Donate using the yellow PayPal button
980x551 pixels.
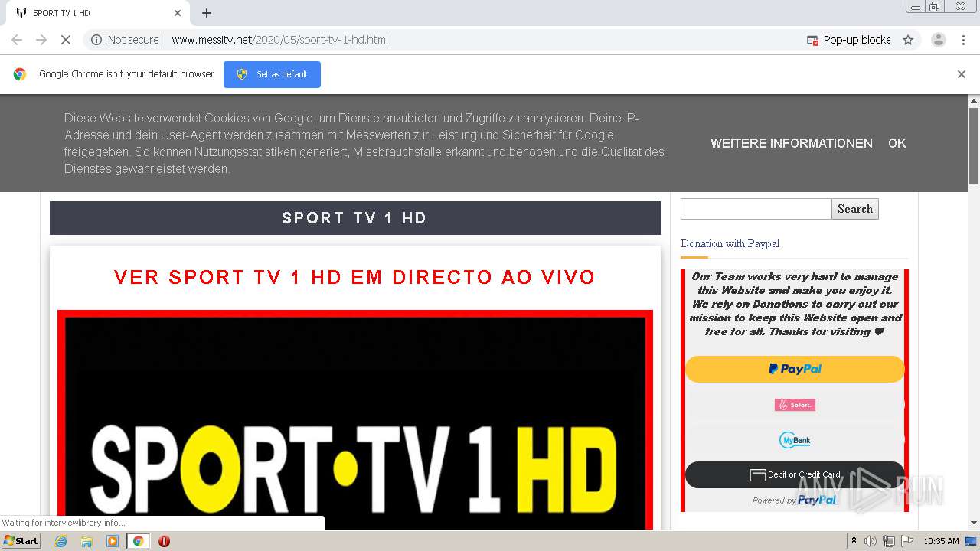[x=795, y=369]
